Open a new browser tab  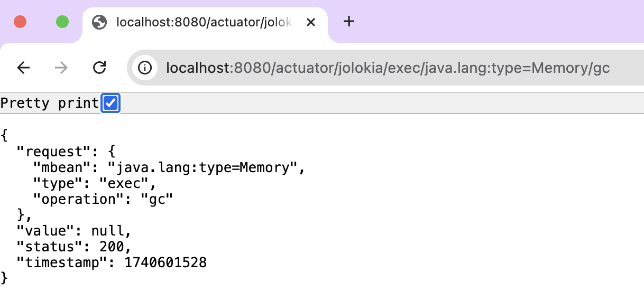point(348,22)
